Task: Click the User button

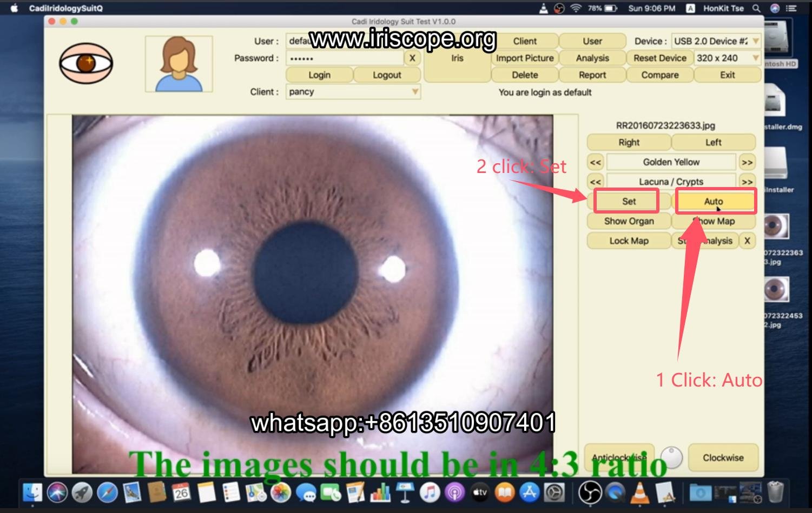Action: click(x=592, y=41)
